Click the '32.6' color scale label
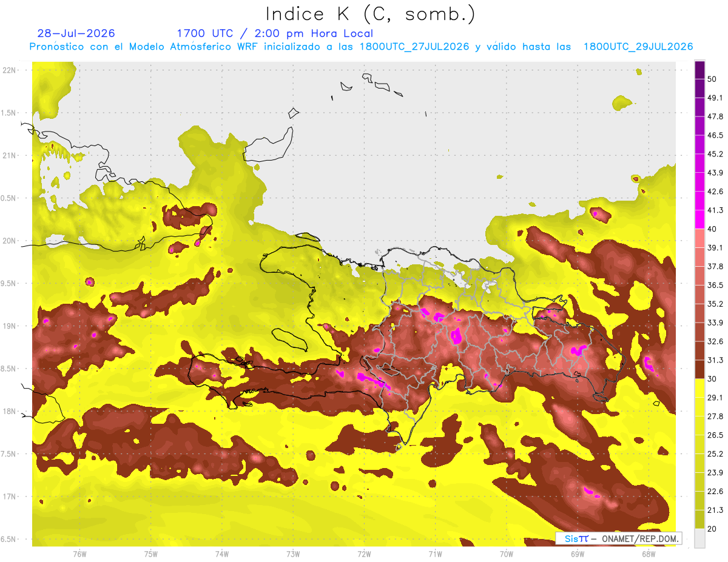The height and width of the screenshot is (562, 728). coord(715,342)
